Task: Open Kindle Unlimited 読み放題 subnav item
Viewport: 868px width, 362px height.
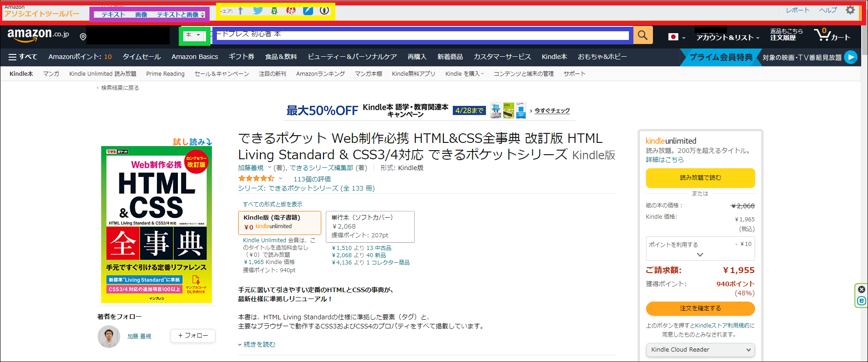Action: (103, 73)
